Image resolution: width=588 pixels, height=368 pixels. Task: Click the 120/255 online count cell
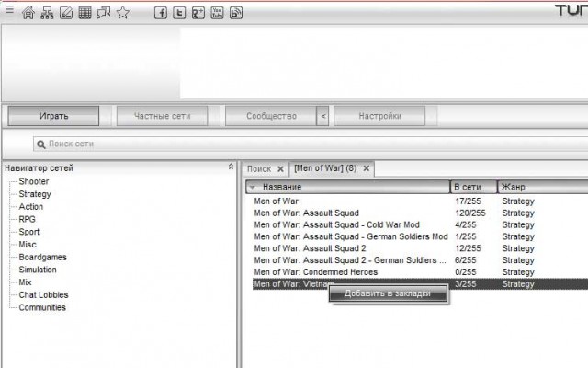(470, 213)
